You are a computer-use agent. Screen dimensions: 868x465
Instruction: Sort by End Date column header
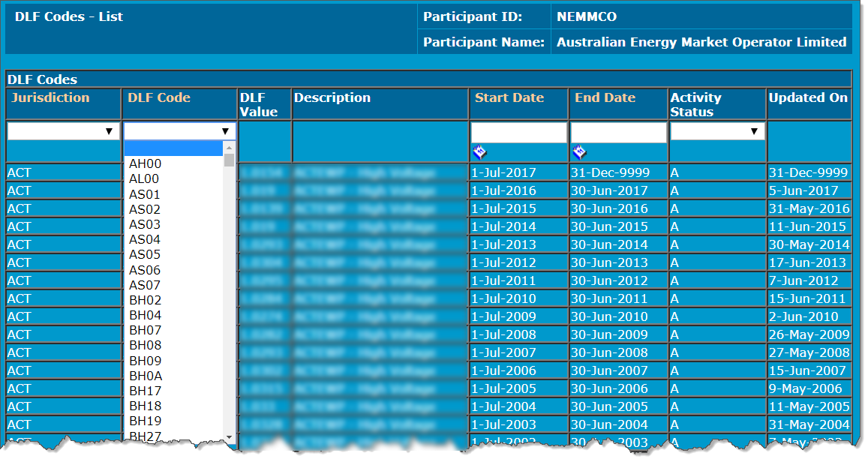pos(605,97)
